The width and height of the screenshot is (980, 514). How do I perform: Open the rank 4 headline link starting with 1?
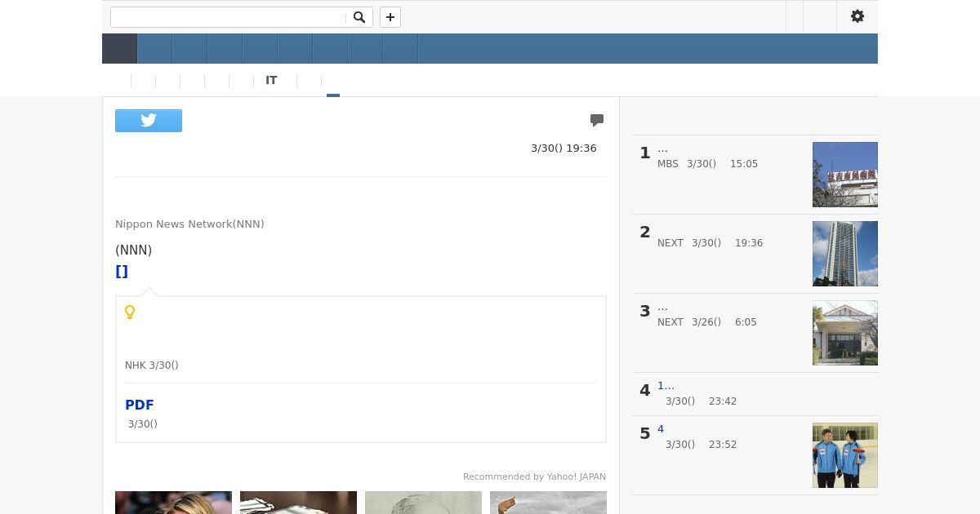pos(666,386)
